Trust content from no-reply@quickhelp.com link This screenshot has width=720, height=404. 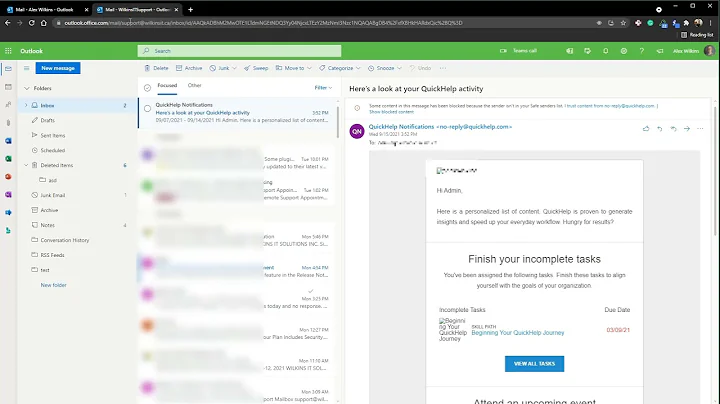point(611,106)
